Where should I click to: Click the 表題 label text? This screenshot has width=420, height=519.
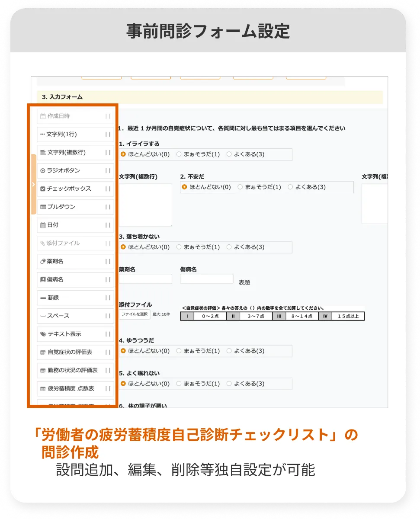[244, 282]
